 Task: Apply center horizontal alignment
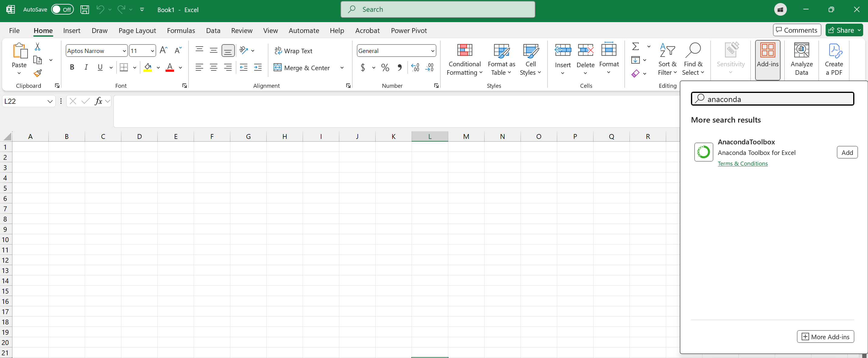[213, 67]
